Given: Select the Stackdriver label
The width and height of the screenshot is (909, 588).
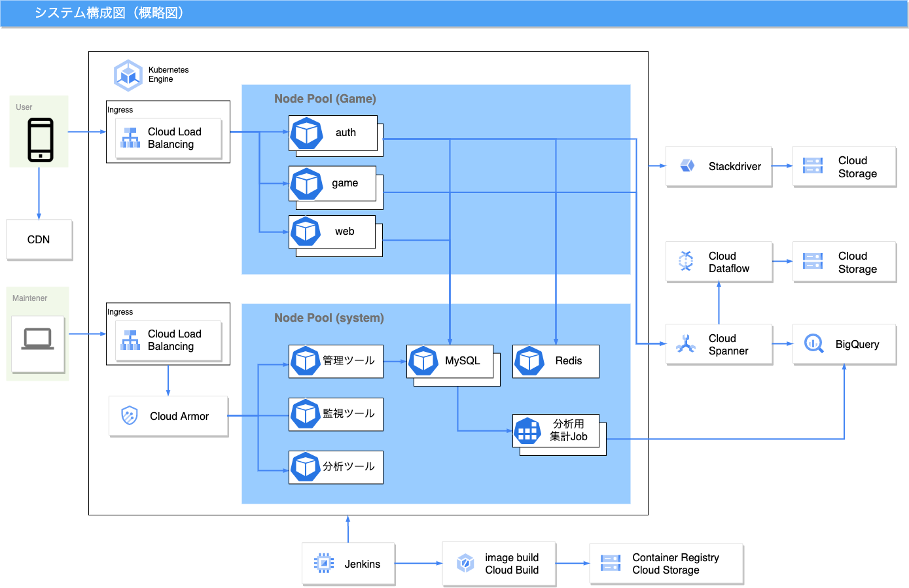Looking at the screenshot, I should pos(735,166).
